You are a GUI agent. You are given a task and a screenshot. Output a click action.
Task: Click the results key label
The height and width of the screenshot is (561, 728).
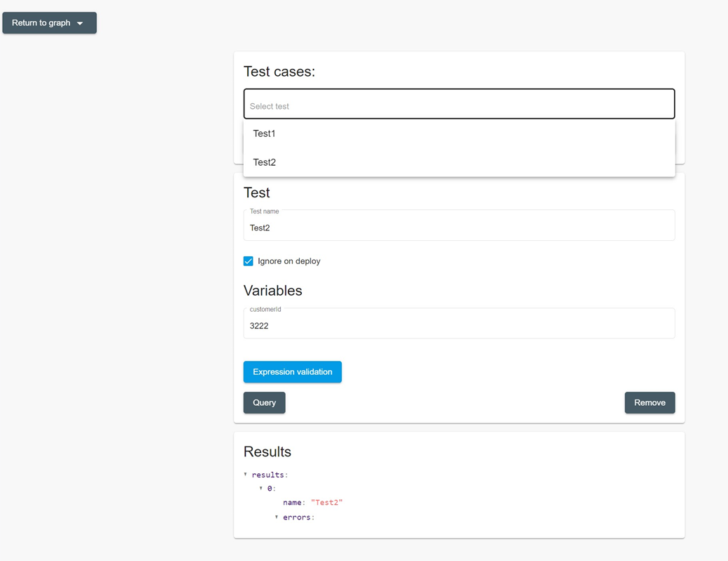(267, 475)
